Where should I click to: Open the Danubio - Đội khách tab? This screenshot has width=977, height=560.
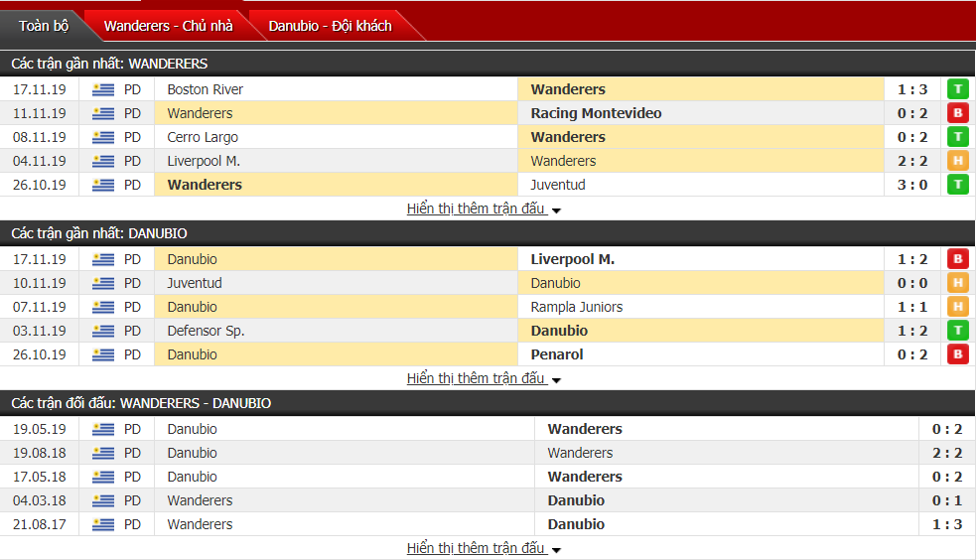point(331,26)
